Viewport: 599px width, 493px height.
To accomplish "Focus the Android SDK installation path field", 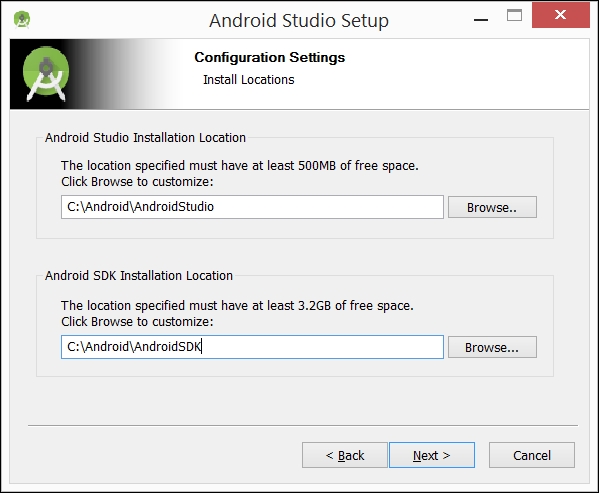I will click(252, 347).
